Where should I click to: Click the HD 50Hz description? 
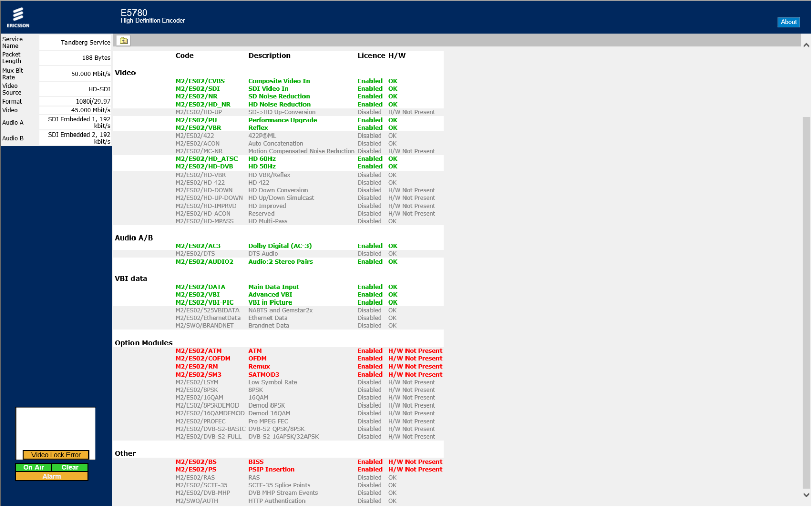coord(262,166)
